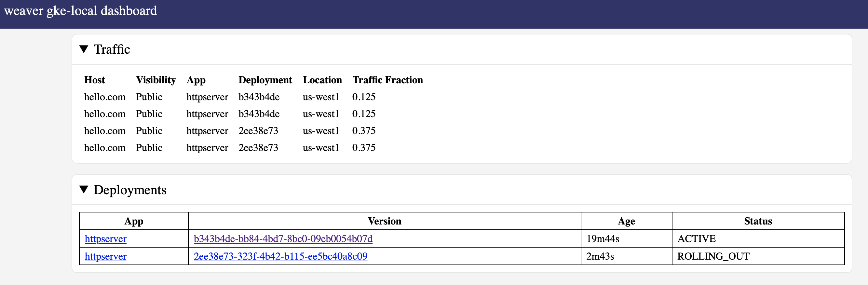Click the Status column header
Screen dimensions: 868x285
click(758, 221)
